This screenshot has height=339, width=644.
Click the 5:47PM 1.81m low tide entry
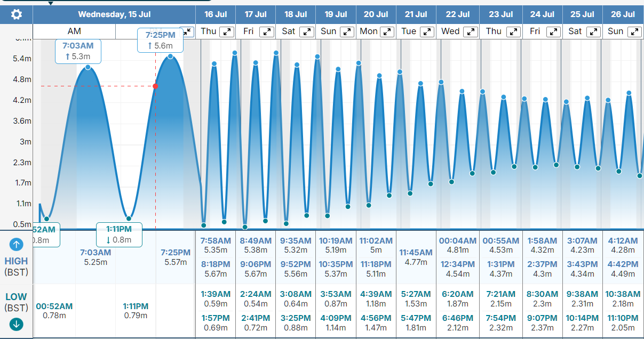pyautogui.click(x=416, y=322)
